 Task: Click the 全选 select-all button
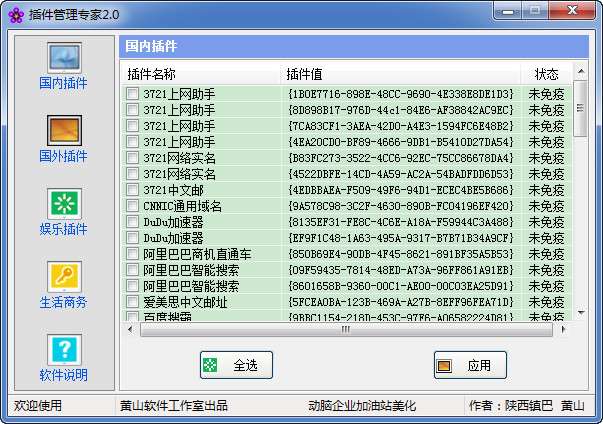point(236,365)
